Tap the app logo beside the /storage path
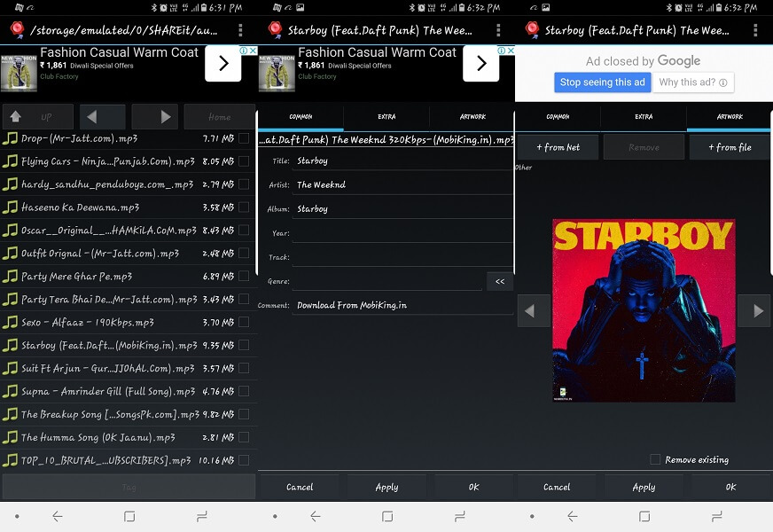 17,29
